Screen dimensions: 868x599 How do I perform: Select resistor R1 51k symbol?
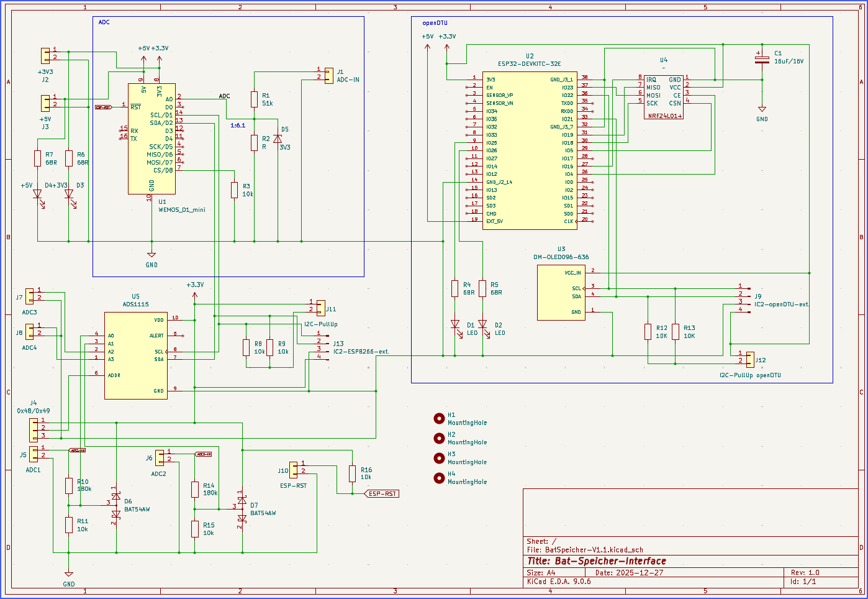(254, 99)
